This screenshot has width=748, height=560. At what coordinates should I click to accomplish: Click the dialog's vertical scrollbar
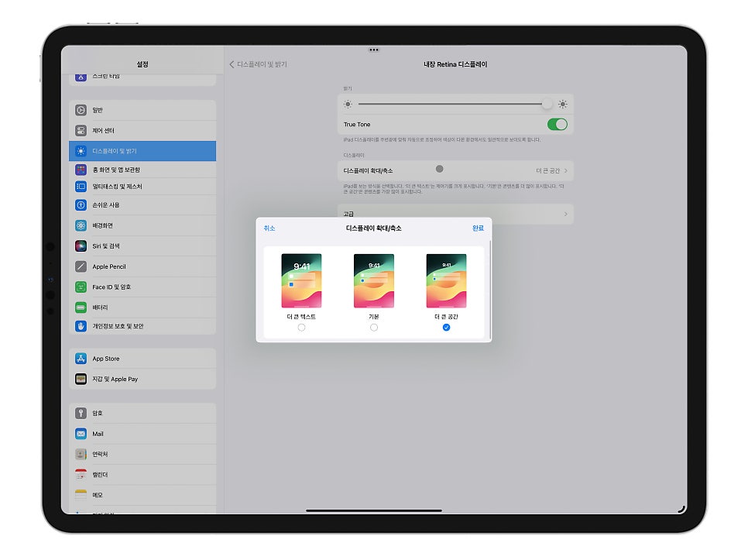click(x=490, y=290)
